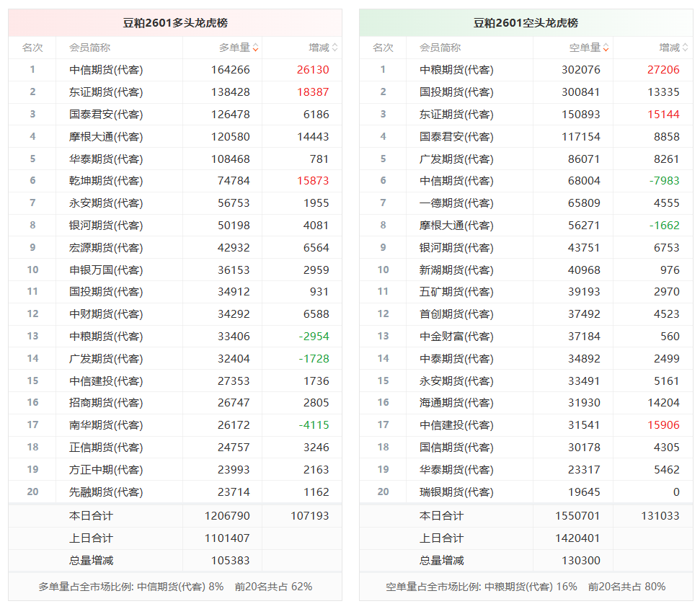Select 正信期货(代客) row
The image size is (700, 609).
pos(175,448)
